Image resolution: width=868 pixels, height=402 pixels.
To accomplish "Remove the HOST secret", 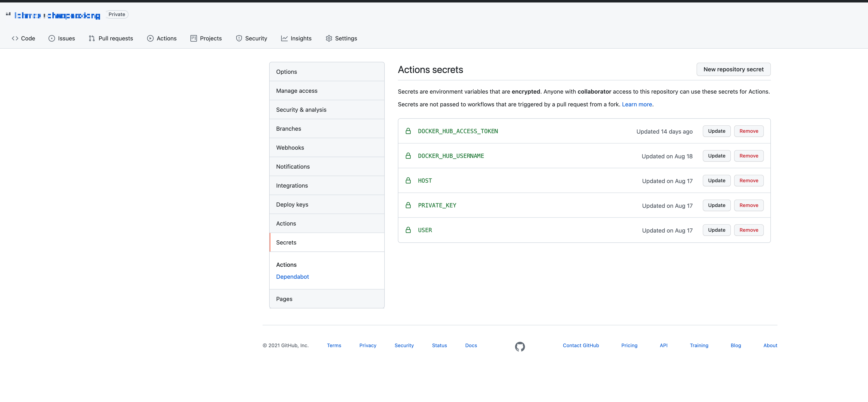I will [x=748, y=180].
